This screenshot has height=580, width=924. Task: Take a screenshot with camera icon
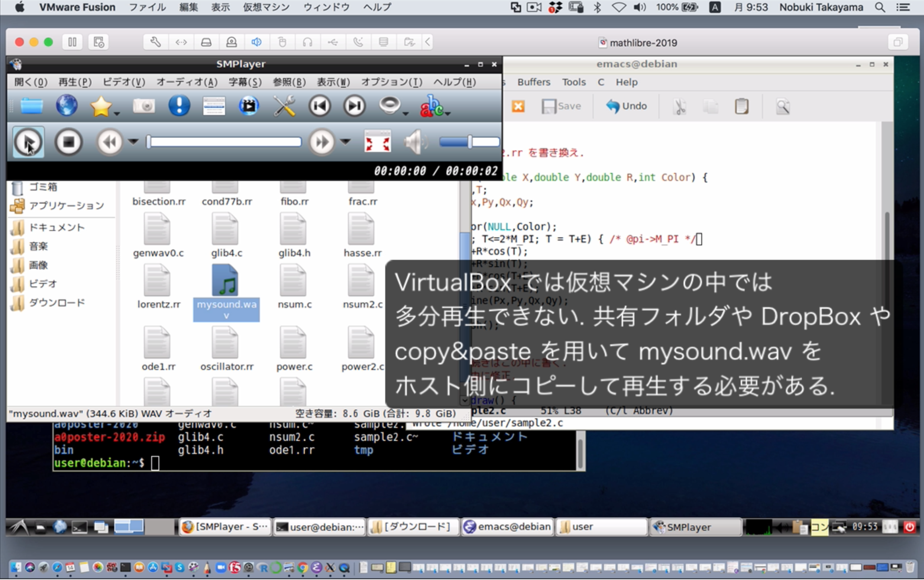[x=144, y=106]
